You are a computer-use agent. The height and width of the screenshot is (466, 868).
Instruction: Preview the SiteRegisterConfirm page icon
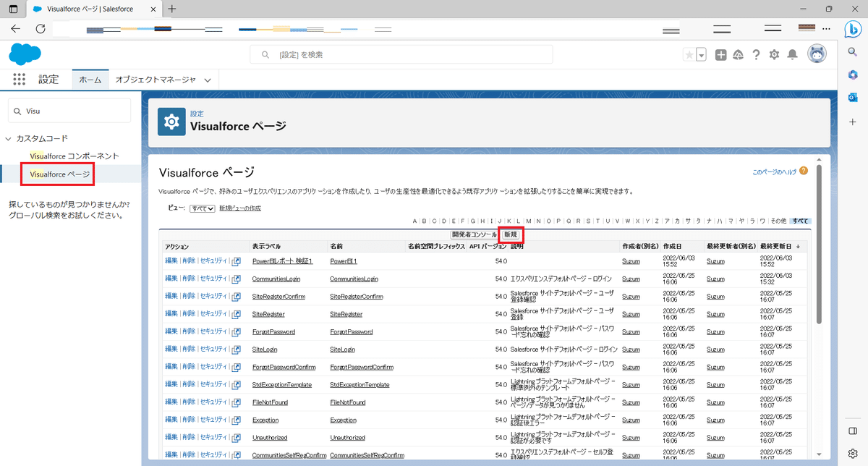(x=236, y=296)
